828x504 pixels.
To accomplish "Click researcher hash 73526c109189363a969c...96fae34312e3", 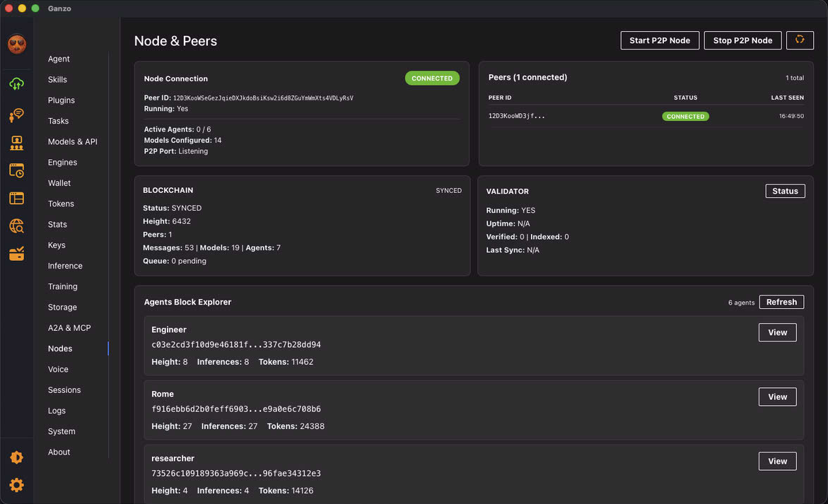I will tap(236, 474).
